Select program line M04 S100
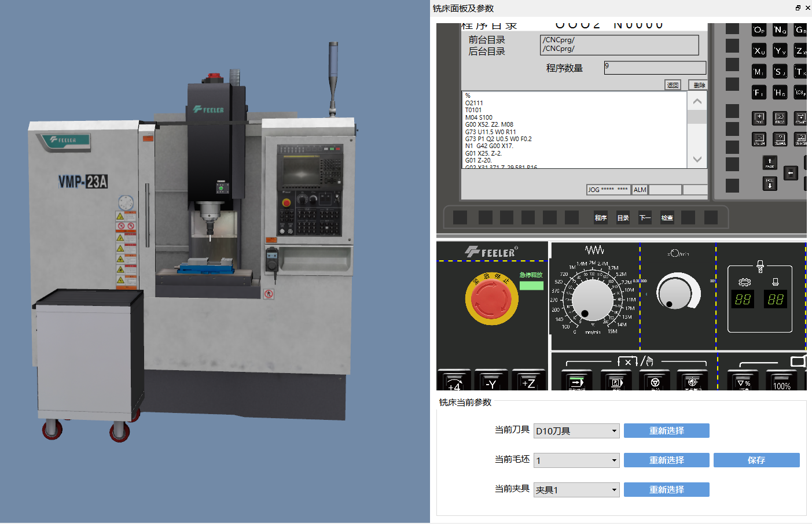This screenshot has width=812, height=524. [479, 117]
